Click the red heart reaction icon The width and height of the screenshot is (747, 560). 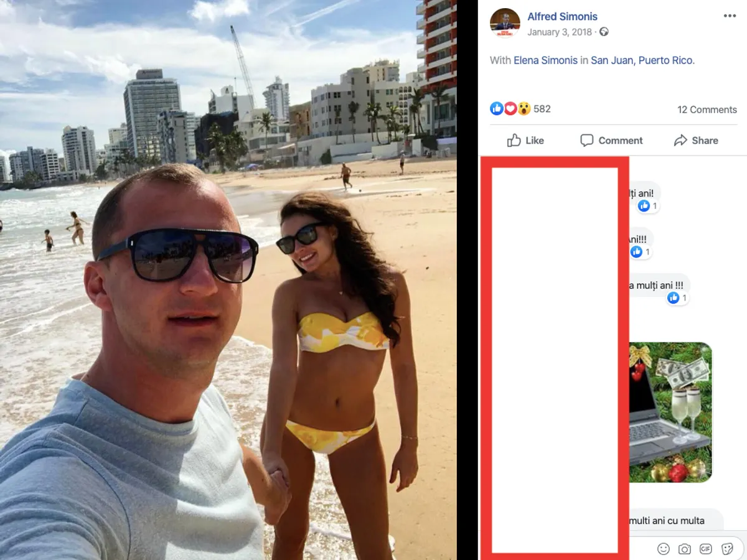click(x=510, y=109)
